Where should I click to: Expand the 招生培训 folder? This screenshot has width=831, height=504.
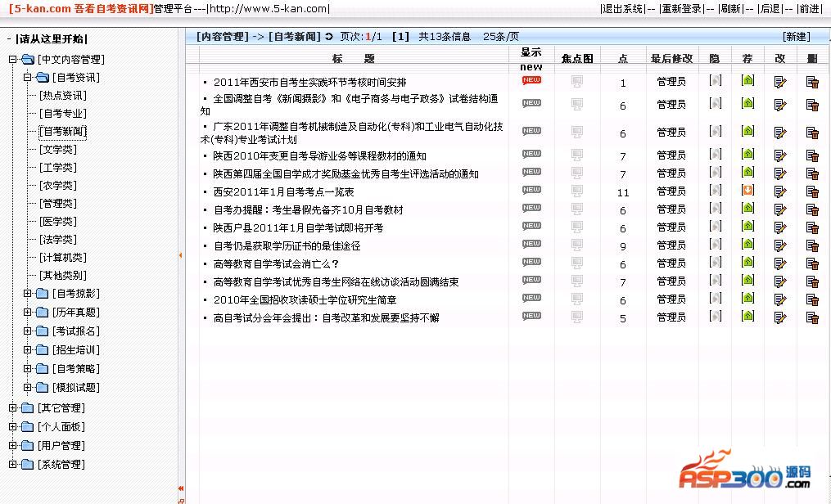[x=28, y=350]
